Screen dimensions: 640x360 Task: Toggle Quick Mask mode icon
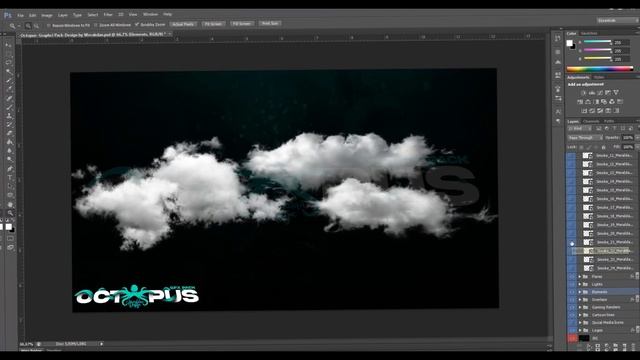tap(10, 239)
